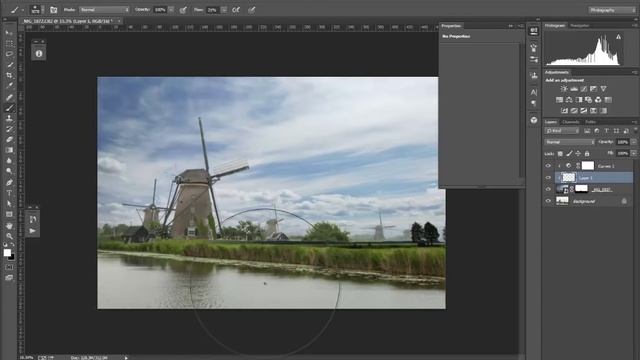Select the Move tool
This screenshot has height=360, width=640.
pos(9,33)
